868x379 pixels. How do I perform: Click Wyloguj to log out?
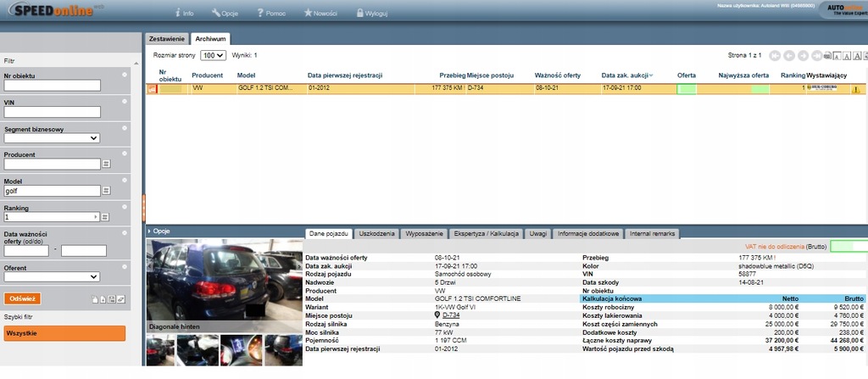coord(372,13)
